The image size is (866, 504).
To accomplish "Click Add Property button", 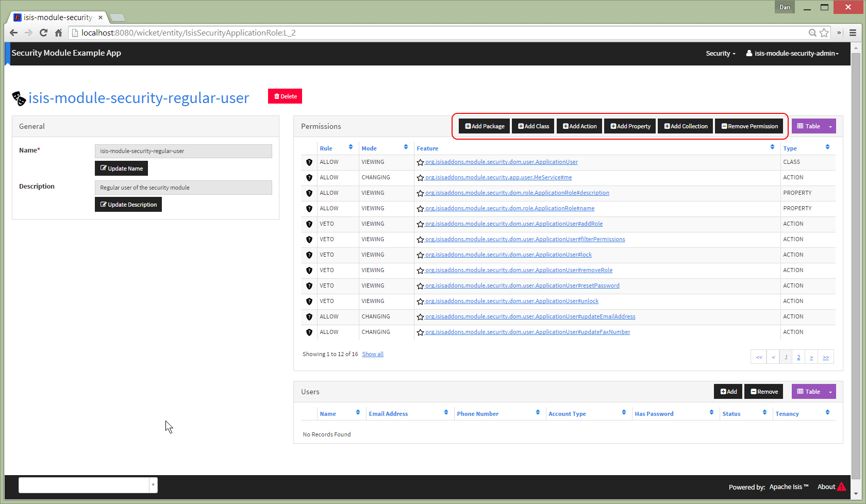I will click(630, 126).
